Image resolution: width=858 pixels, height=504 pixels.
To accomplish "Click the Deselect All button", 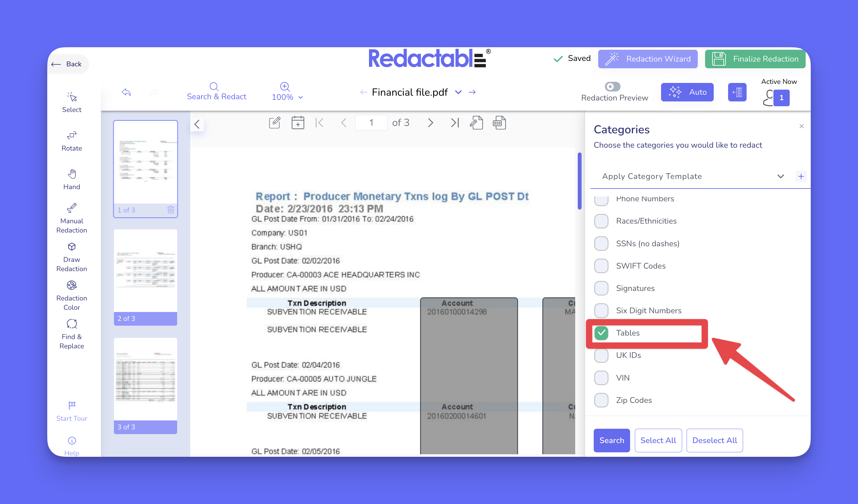I will [714, 440].
